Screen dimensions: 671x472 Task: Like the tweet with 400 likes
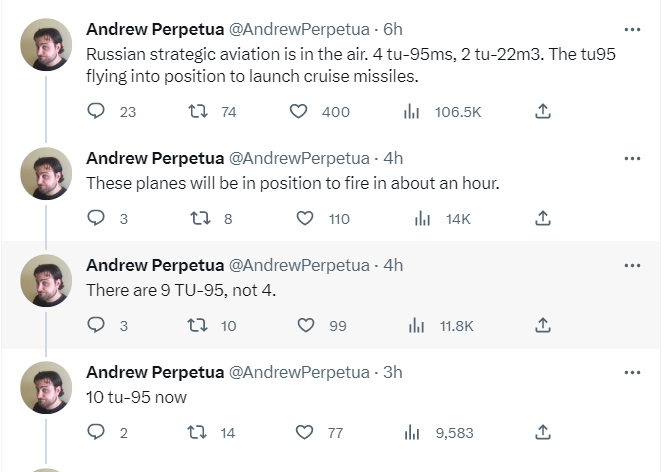point(299,112)
